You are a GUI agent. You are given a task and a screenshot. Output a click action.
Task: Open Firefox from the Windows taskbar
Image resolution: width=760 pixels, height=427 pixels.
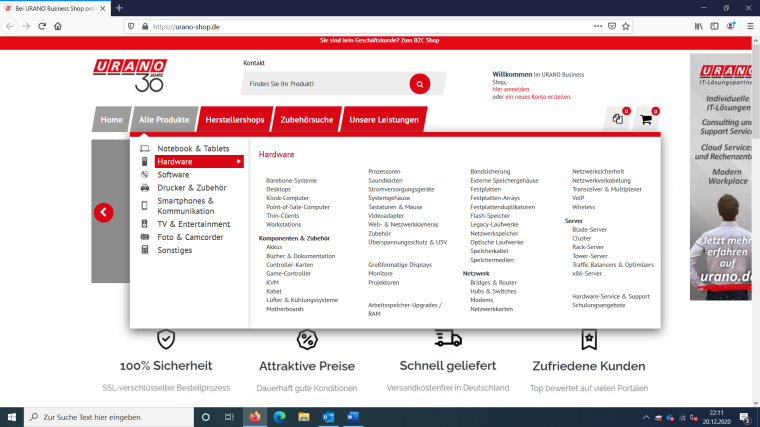[x=255, y=416]
